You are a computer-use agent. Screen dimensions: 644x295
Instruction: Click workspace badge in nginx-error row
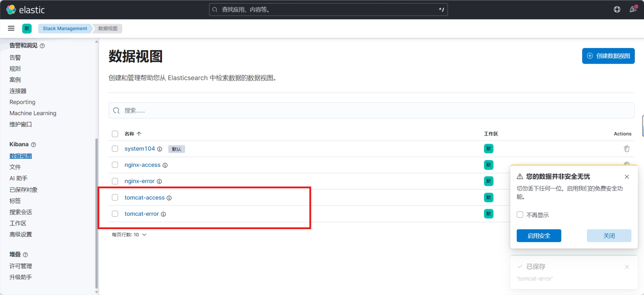pyautogui.click(x=488, y=181)
